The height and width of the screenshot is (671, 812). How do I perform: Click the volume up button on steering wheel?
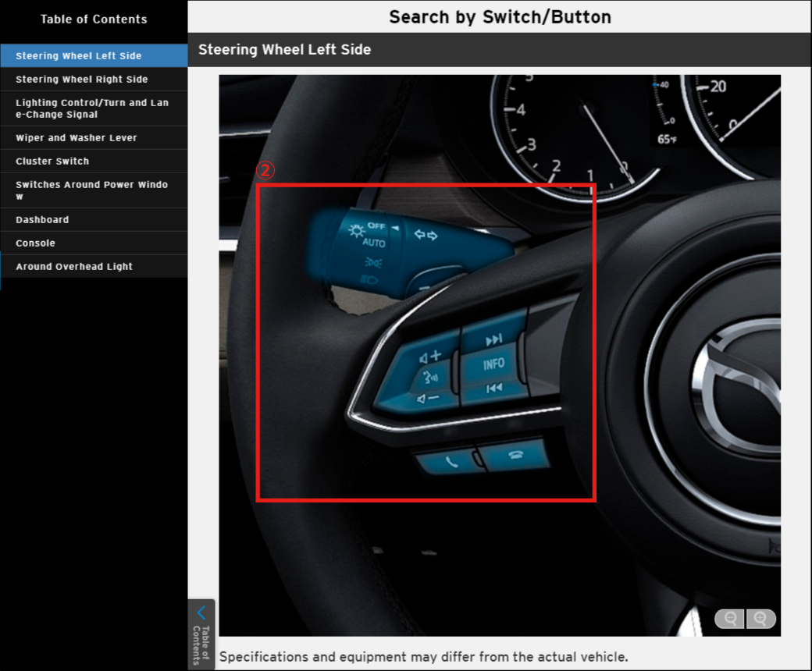click(x=431, y=357)
